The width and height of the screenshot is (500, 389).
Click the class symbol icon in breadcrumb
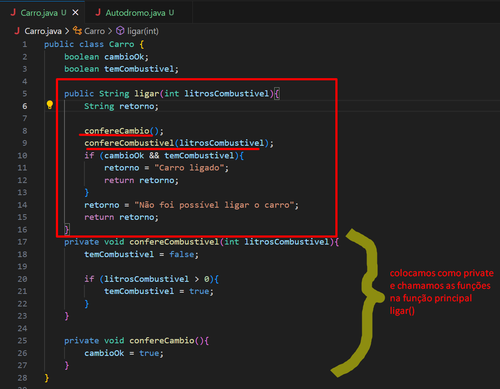[x=77, y=31]
